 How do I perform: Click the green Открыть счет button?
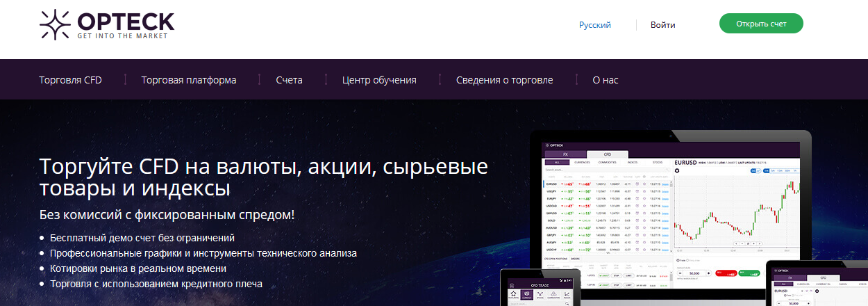coord(761,24)
